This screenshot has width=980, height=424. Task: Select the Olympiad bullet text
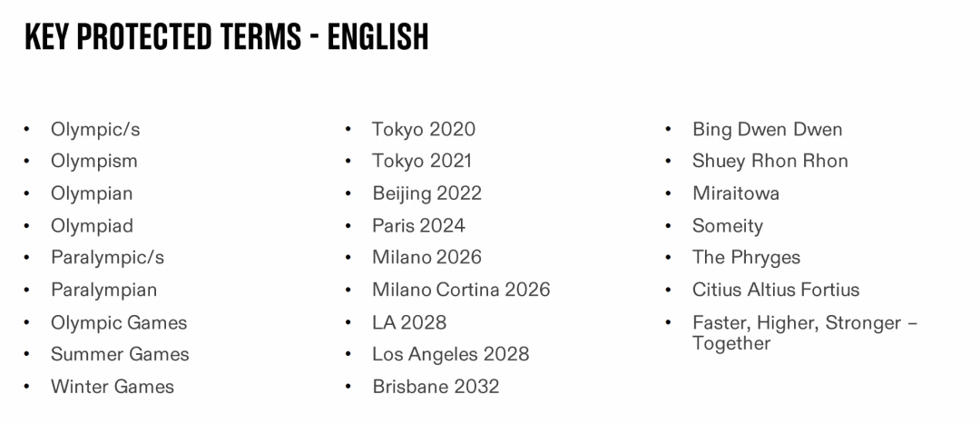click(92, 225)
